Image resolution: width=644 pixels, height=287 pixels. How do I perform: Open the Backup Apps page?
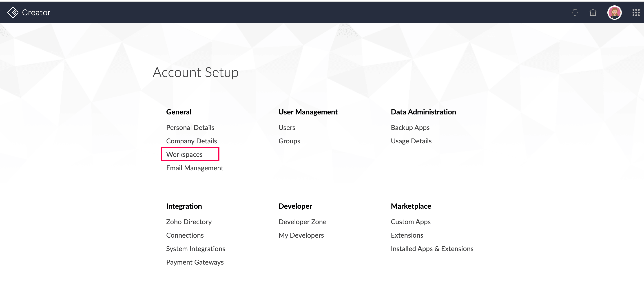coord(410,127)
